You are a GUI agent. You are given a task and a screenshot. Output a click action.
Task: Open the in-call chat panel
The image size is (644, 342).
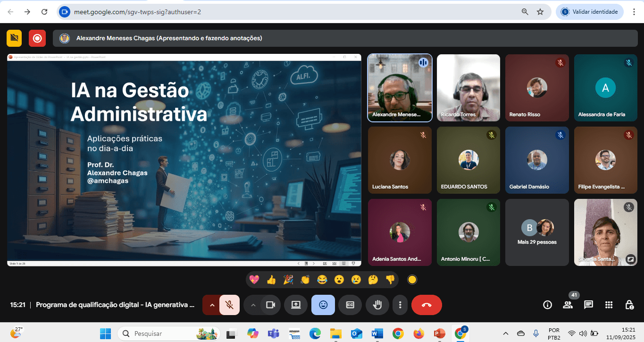(588, 305)
